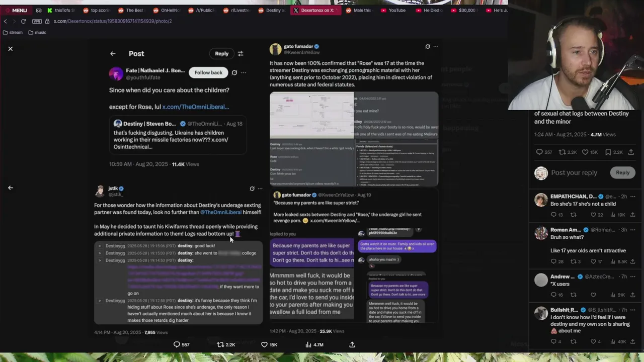Viewport: 644px width, 362px height.
Task: Close the photo viewer with X
Action: tap(10, 49)
